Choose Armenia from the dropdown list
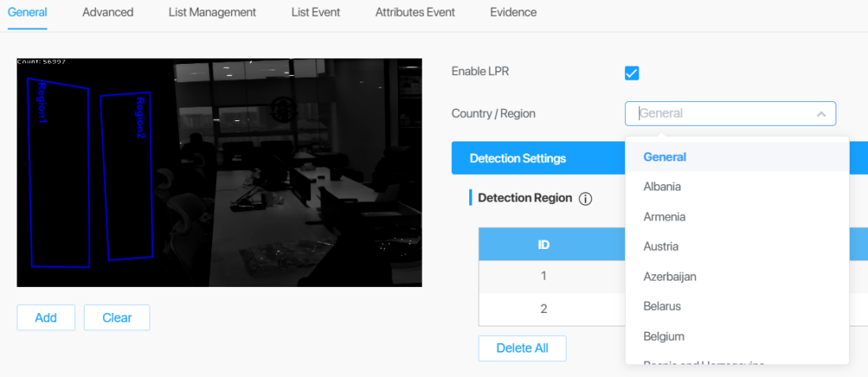 tap(737, 217)
